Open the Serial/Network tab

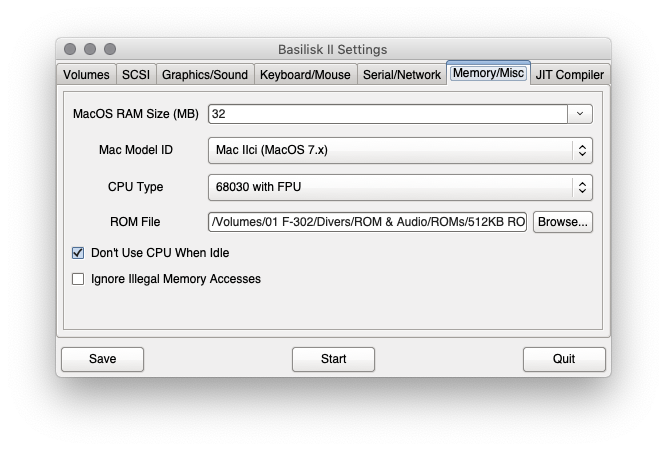point(402,74)
